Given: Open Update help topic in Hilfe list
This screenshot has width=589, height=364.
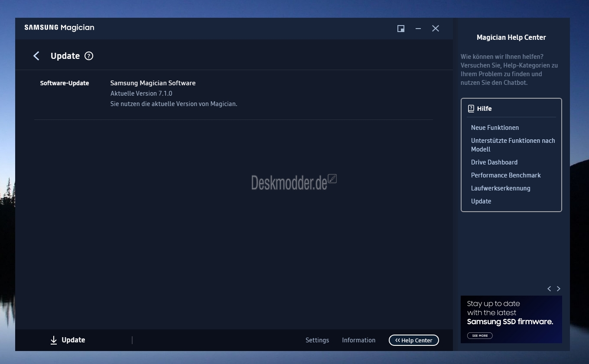Looking at the screenshot, I should click(x=481, y=201).
